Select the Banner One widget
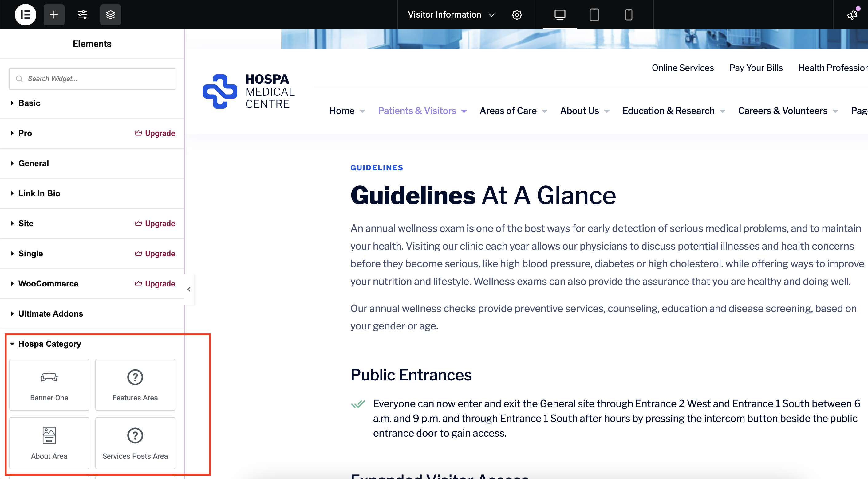The height and width of the screenshot is (479, 868). click(x=49, y=385)
